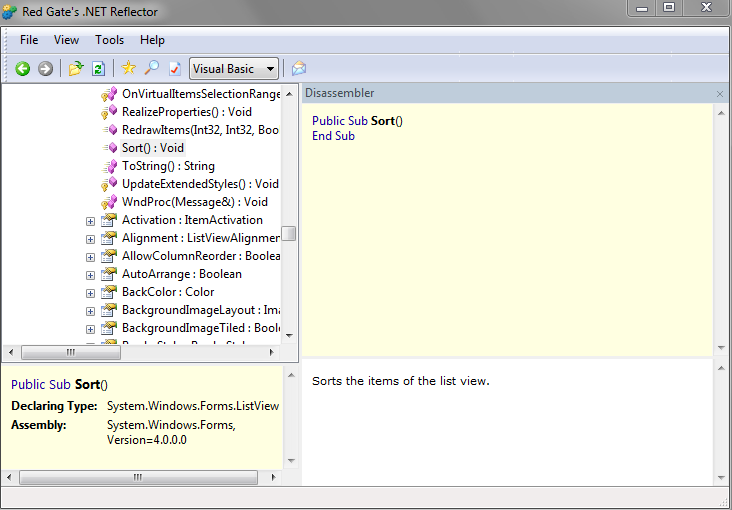
Task: Click the envelope feedback toolbar icon
Action: tap(299, 69)
